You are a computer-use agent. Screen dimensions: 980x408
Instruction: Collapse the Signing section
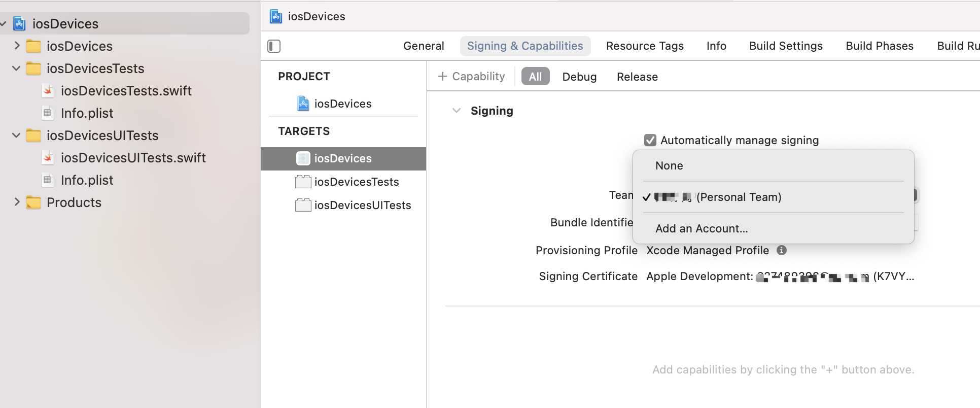click(457, 111)
